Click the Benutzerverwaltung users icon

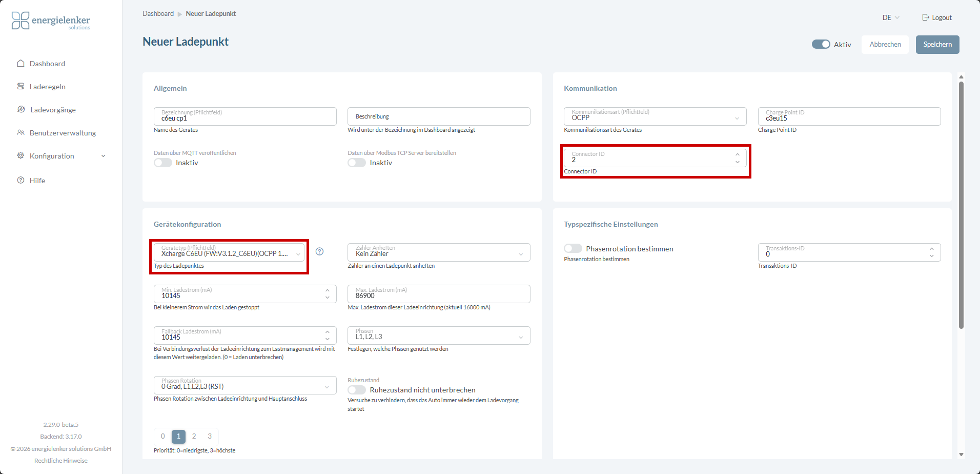click(x=21, y=132)
